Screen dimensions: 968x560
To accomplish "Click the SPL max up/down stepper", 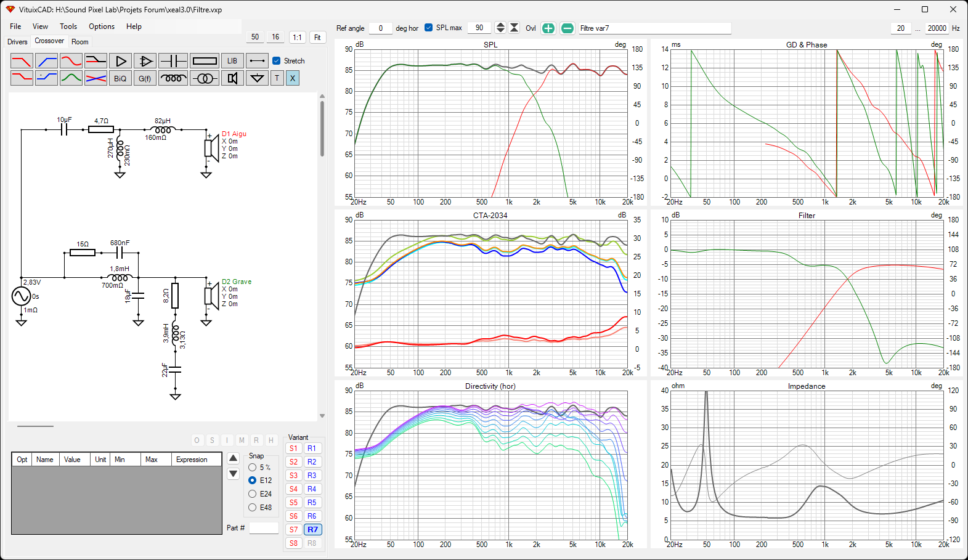I will pos(500,28).
